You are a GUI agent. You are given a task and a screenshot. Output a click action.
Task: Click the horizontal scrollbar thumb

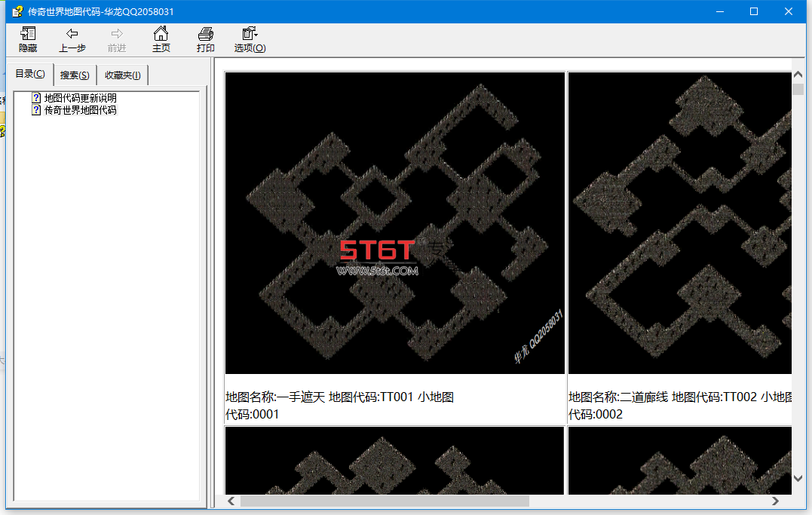pyautogui.click(x=385, y=501)
